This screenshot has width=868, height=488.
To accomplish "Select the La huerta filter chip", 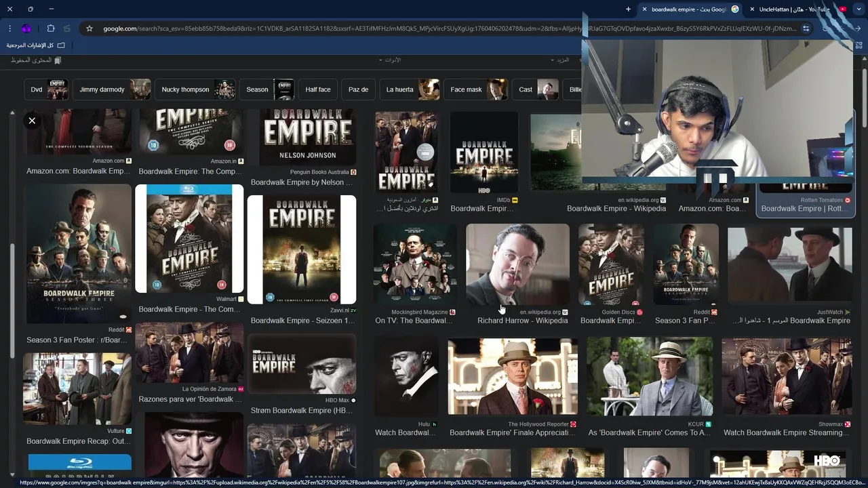I will tap(410, 89).
